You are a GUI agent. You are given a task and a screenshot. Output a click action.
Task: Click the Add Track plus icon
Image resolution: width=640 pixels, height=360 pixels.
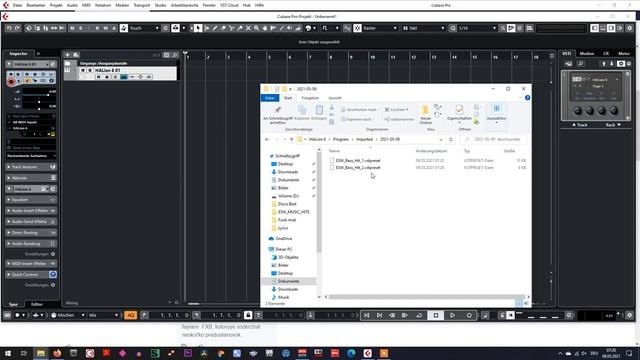click(67, 55)
